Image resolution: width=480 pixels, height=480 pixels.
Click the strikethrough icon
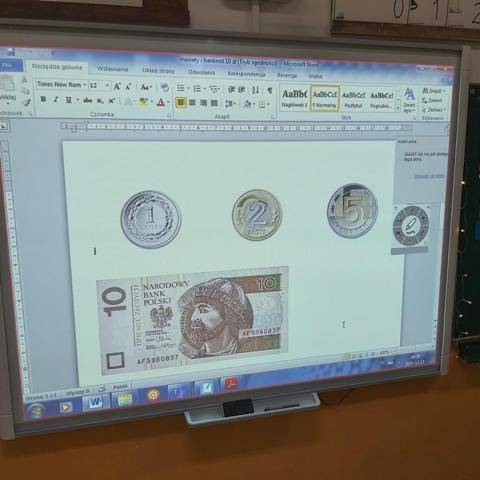[x=87, y=100]
